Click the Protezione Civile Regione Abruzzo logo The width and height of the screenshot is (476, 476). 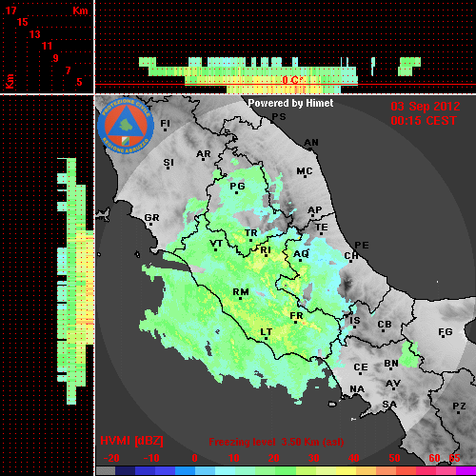126,126
